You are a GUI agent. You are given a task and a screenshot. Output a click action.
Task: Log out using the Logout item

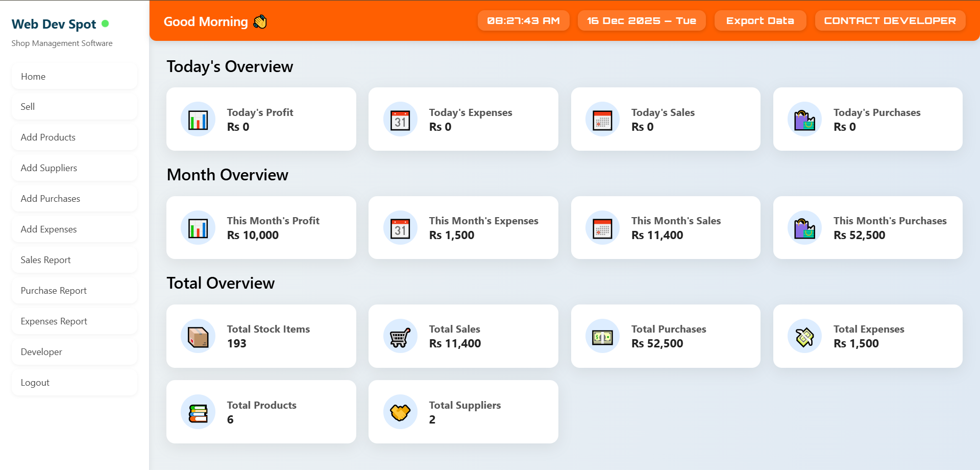[75, 383]
